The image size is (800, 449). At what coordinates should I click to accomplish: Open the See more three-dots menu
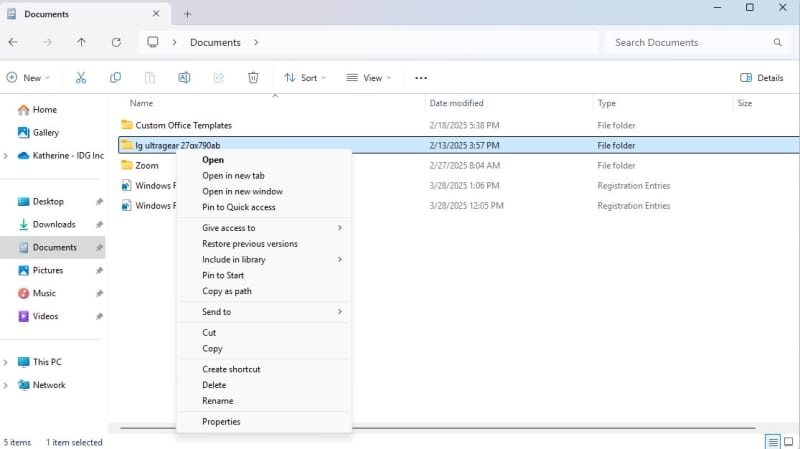pyautogui.click(x=421, y=77)
